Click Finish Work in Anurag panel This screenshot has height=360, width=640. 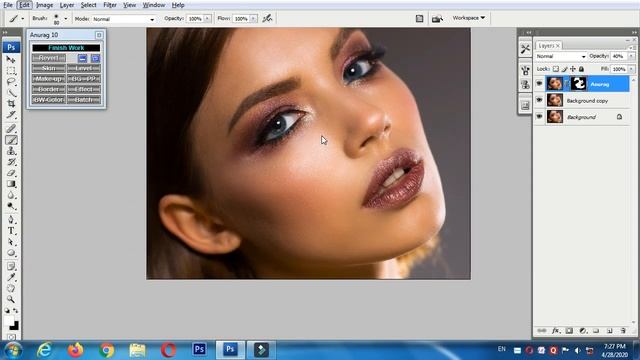[x=66, y=48]
